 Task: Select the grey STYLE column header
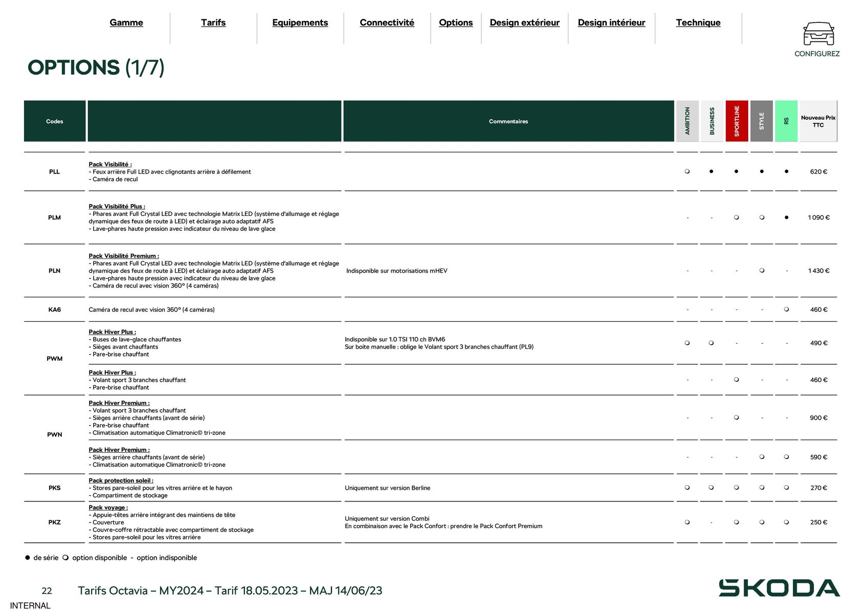pos(762,121)
